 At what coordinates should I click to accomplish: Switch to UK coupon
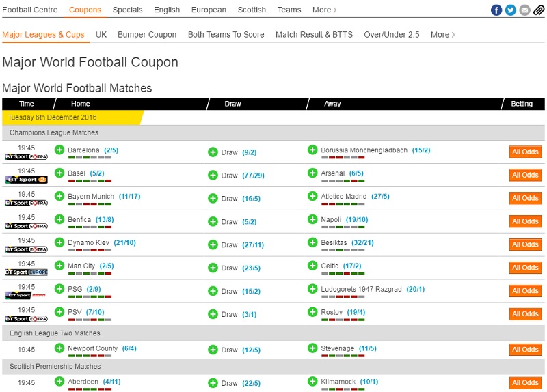pyautogui.click(x=101, y=35)
